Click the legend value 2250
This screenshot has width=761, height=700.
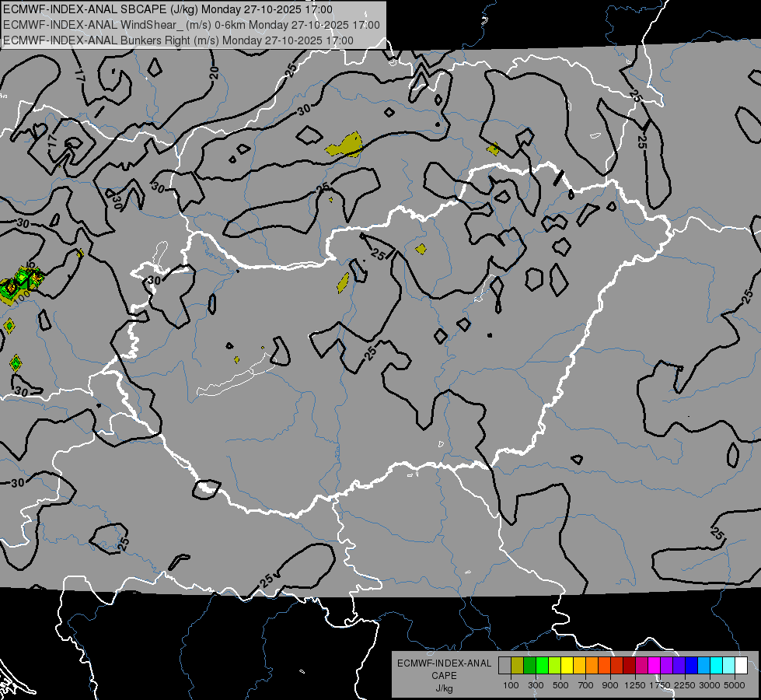(x=685, y=685)
